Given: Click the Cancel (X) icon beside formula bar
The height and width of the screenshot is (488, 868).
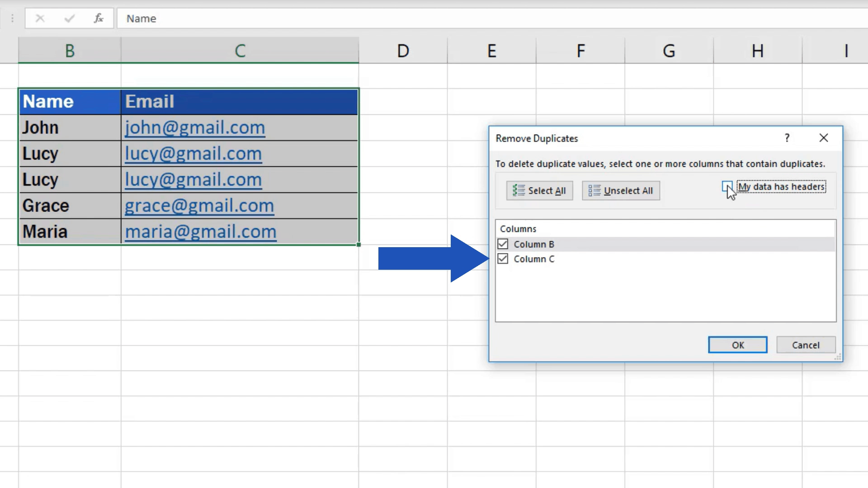Looking at the screenshot, I should pyautogui.click(x=40, y=19).
